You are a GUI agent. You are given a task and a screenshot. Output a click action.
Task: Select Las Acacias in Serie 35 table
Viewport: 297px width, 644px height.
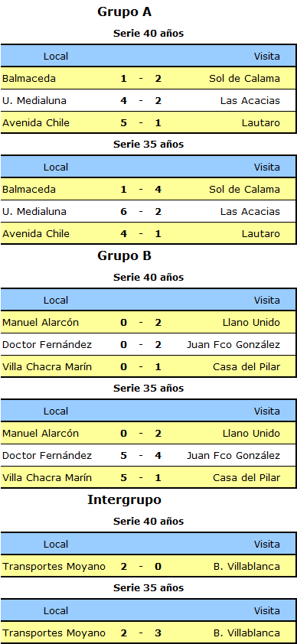(250, 212)
